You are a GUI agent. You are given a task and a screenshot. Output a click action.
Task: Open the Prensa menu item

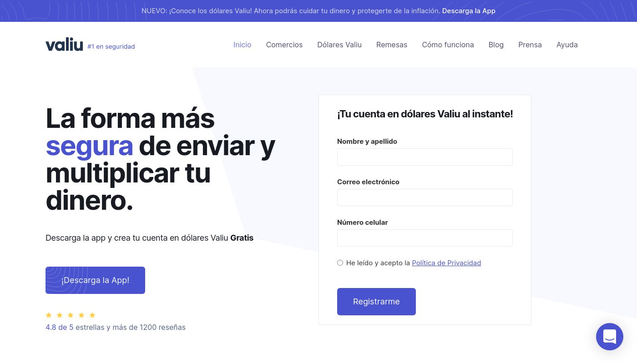tap(530, 45)
